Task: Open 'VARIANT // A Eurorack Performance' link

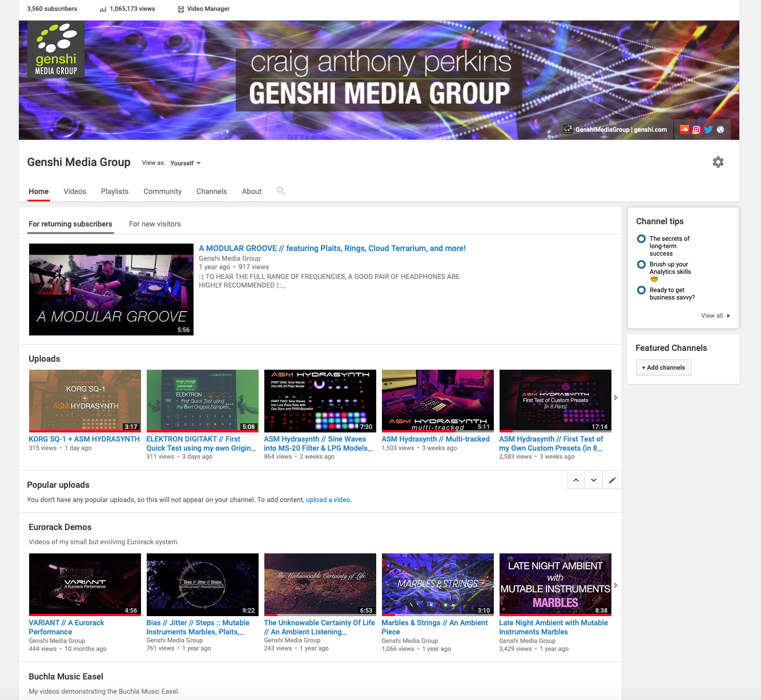Action: (x=67, y=628)
